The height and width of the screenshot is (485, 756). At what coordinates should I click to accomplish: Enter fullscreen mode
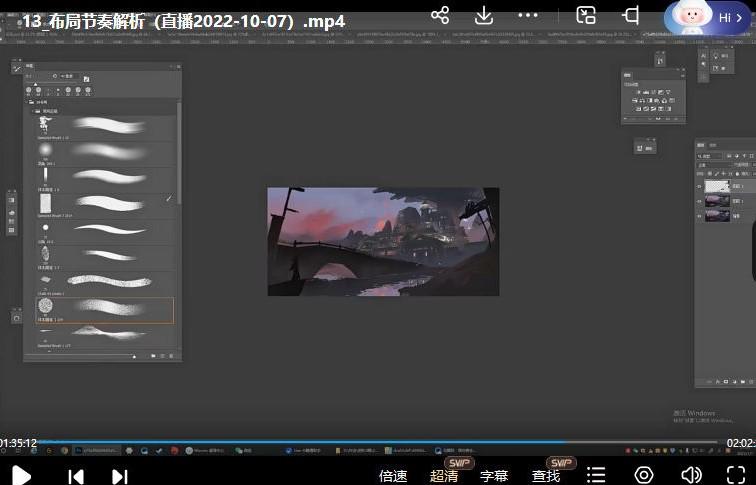(735, 475)
